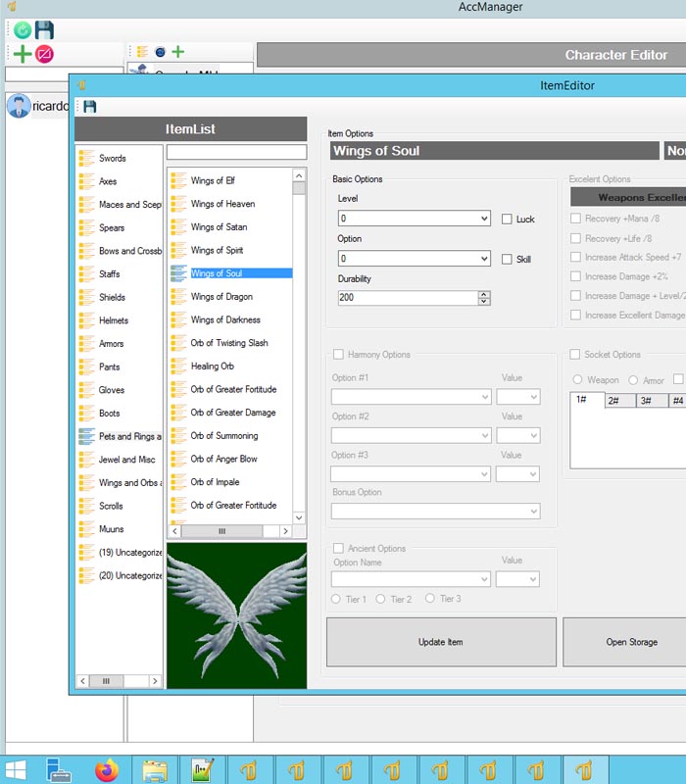Select Wings of Elf item
The image size is (686, 784).
(x=213, y=181)
